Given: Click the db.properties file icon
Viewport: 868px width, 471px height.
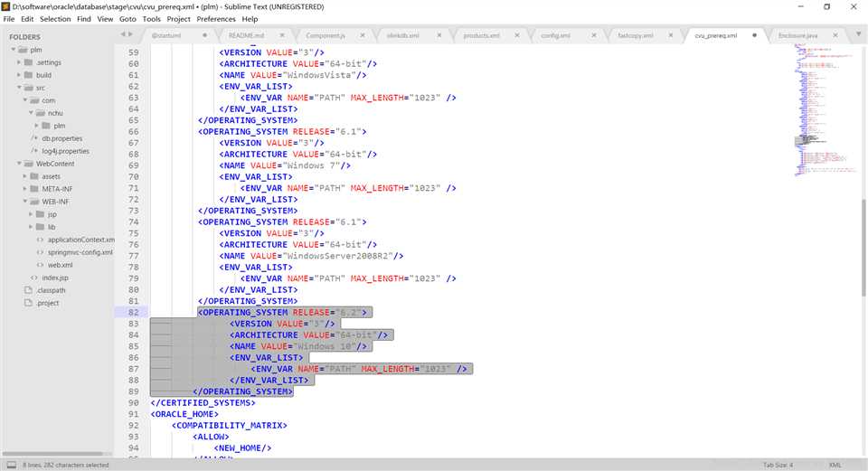Looking at the screenshot, I should 34,138.
